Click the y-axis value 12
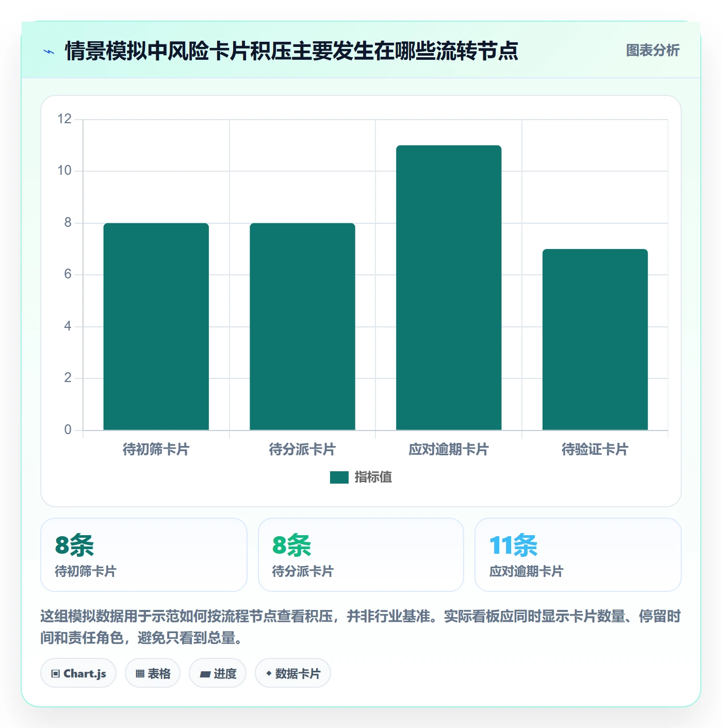 pos(64,119)
